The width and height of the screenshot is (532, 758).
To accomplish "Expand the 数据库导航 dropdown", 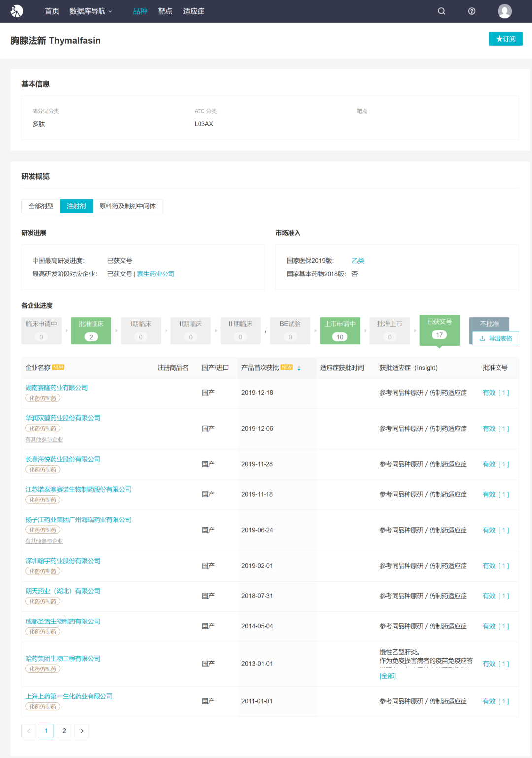I will point(91,11).
